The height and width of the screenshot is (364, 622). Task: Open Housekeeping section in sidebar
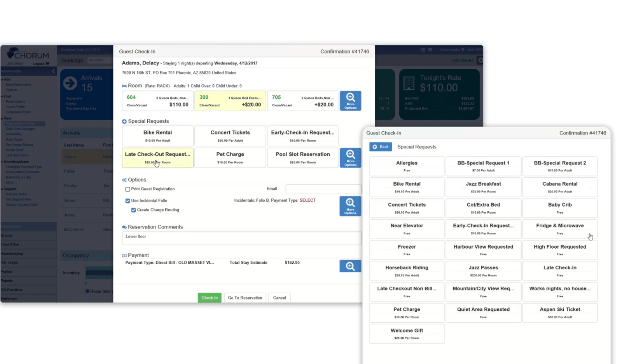28,253
